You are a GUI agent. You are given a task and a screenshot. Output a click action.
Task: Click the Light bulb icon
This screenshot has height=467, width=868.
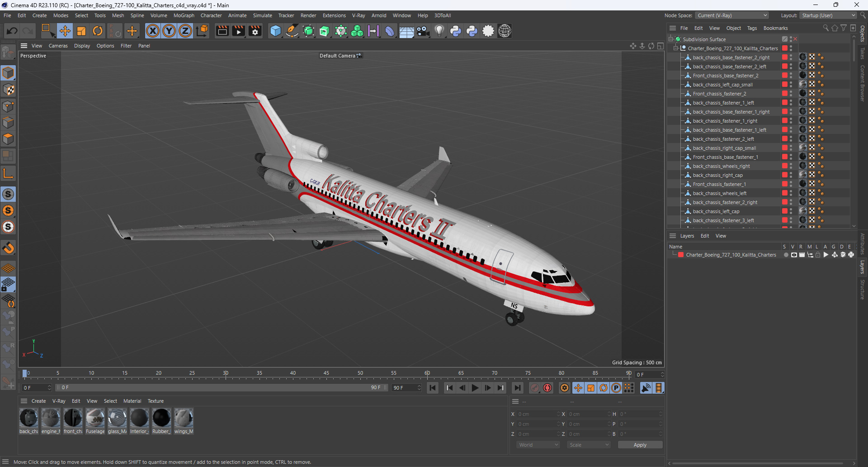pyautogui.click(x=439, y=31)
